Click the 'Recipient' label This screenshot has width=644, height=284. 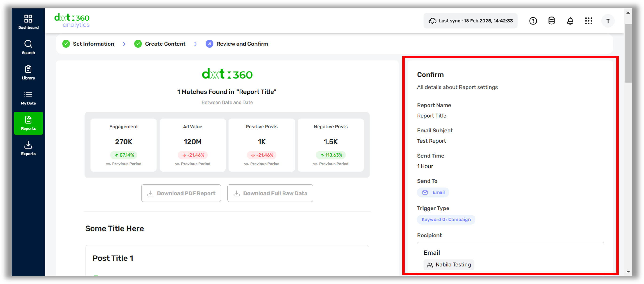pos(429,236)
